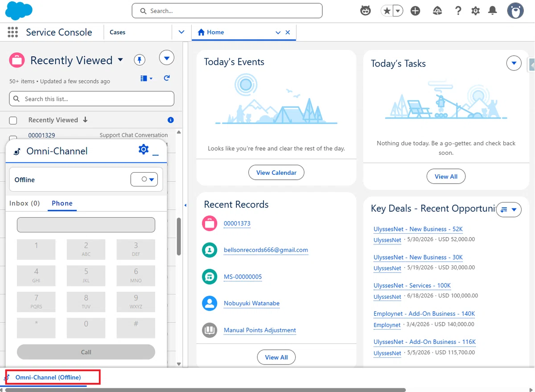Open the App Launcher grid
The width and height of the screenshot is (535, 392).
click(x=13, y=32)
